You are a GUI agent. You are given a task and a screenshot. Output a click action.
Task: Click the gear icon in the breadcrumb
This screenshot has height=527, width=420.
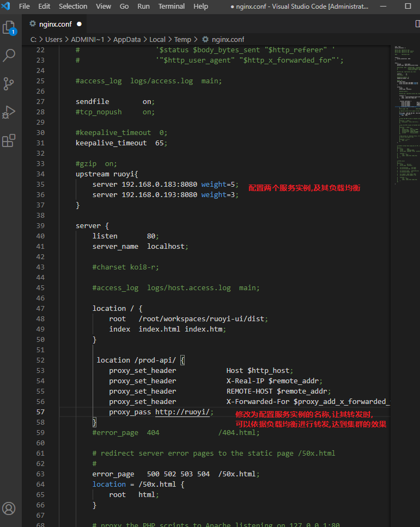click(205, 39)
